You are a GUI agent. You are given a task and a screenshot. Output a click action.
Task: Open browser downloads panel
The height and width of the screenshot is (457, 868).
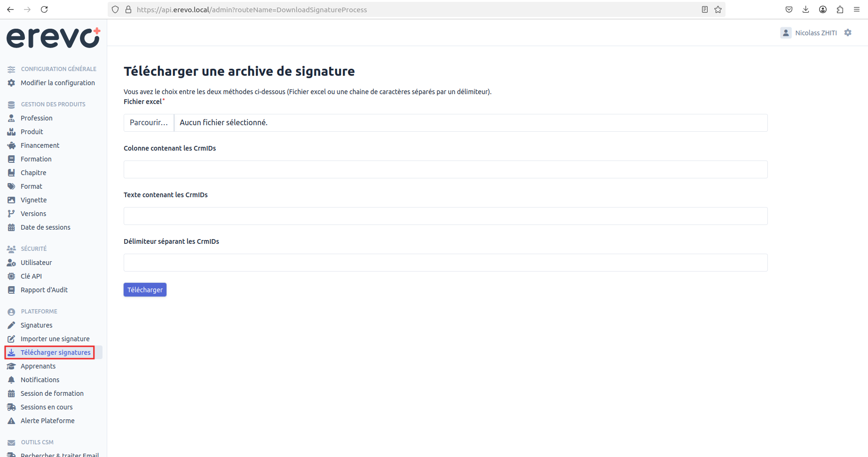pos(805,9)
